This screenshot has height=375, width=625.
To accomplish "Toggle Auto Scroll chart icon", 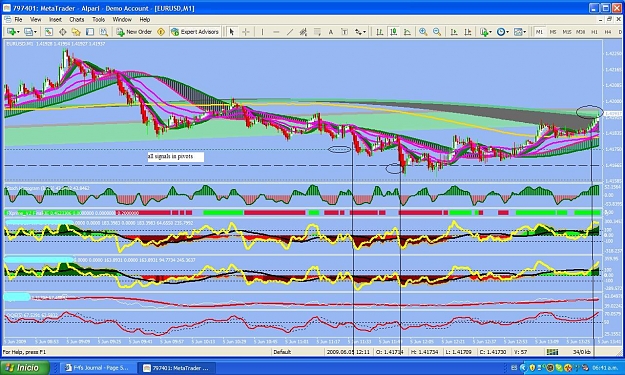I will pyautogui.click(x=454, y=32).
